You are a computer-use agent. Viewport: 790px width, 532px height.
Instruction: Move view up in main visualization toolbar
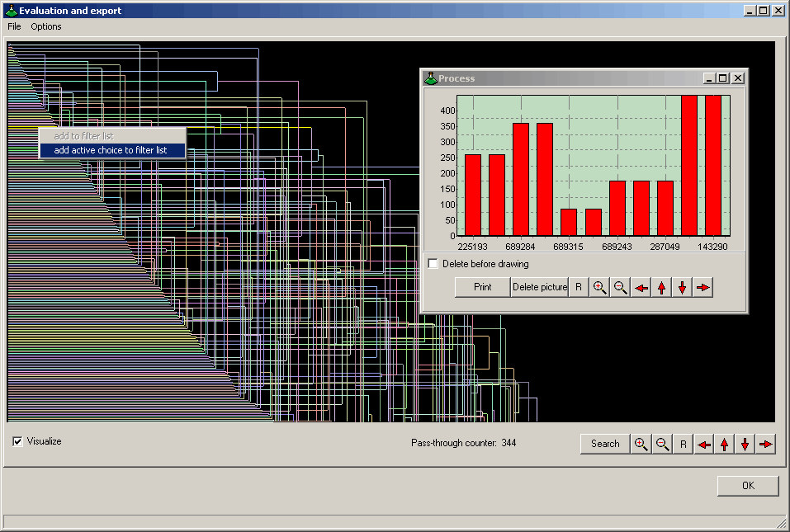coord(725,444)
